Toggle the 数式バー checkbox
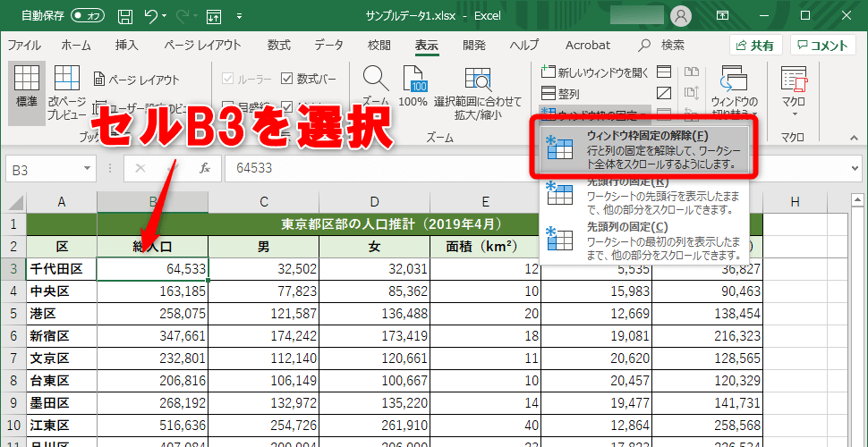This screenshot has width=868, height=447. point(286,79)
